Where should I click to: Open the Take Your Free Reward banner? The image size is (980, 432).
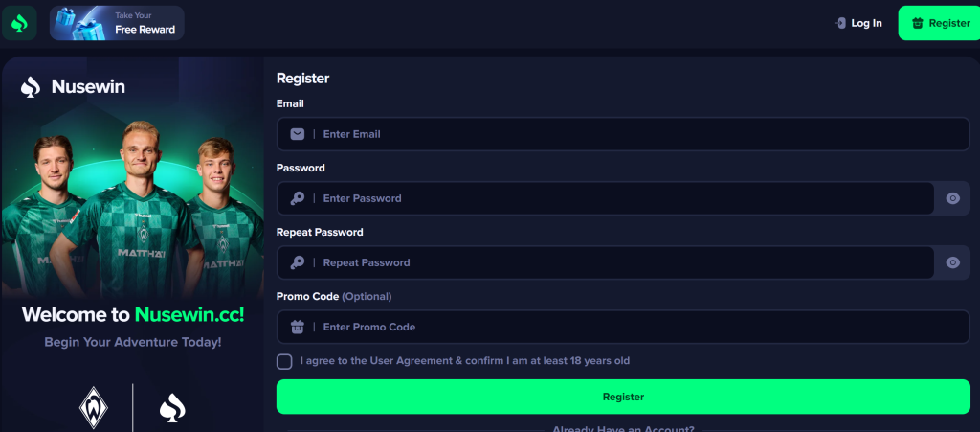point(117,23)
